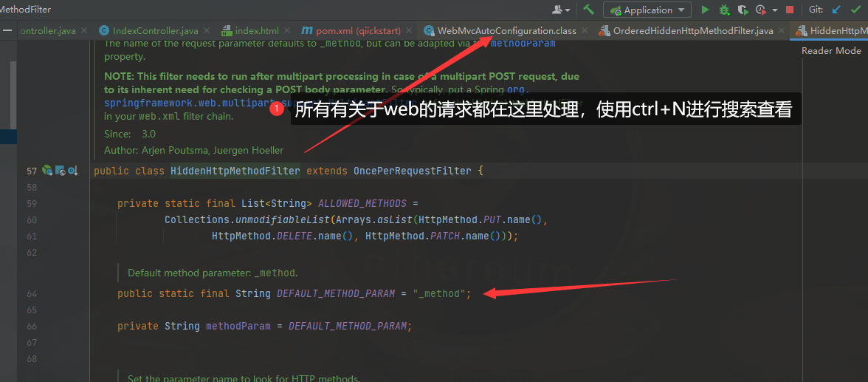Switch to the index.html tab
This screenshot has height=382, width=868.
[x=258, y=31]
